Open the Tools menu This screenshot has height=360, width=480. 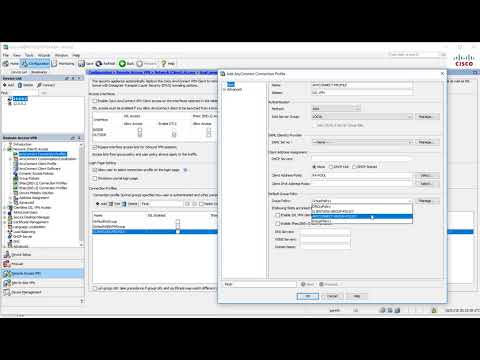coord(29,55)
